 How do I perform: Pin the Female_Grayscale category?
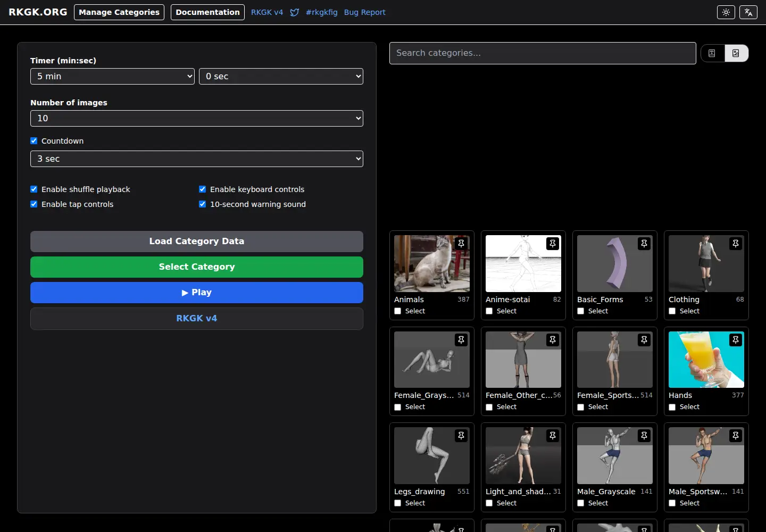(461, 340)
